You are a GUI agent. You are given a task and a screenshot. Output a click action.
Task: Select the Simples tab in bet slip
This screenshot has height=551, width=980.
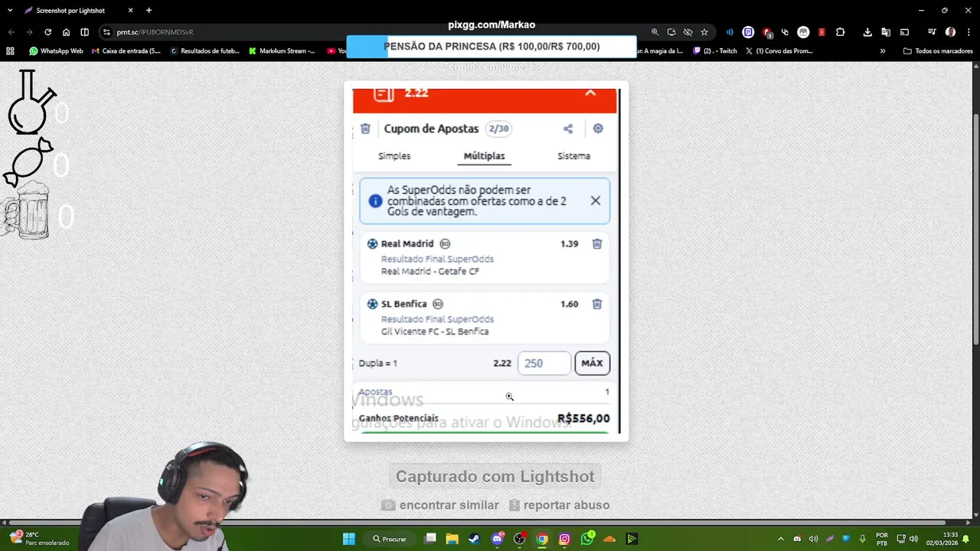coord(394,156)
